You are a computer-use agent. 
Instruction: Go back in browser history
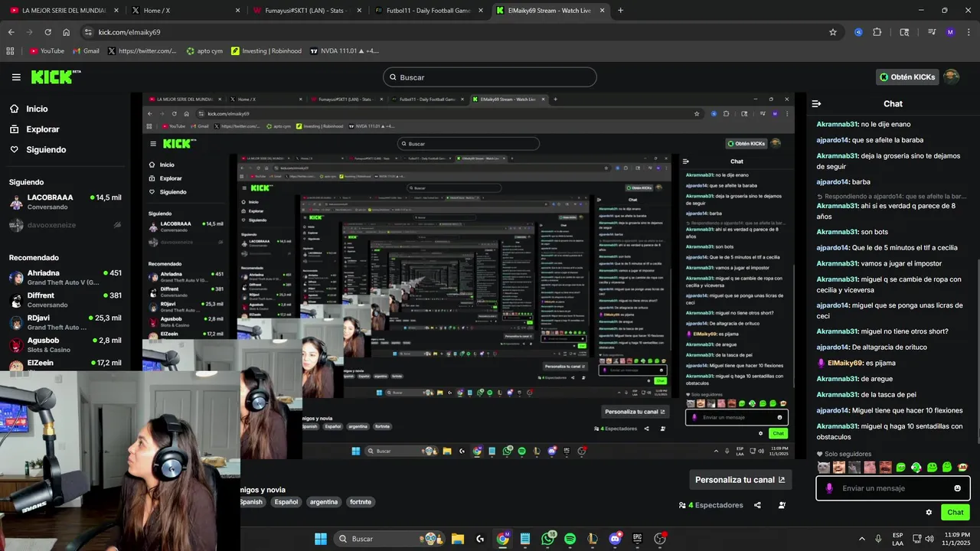point(11,32)
